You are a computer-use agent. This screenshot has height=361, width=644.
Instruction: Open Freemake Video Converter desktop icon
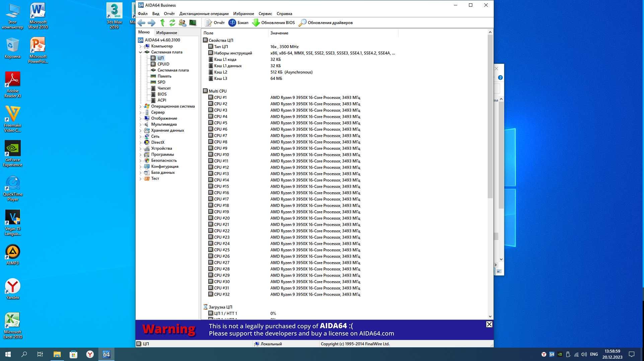point(13,119)
